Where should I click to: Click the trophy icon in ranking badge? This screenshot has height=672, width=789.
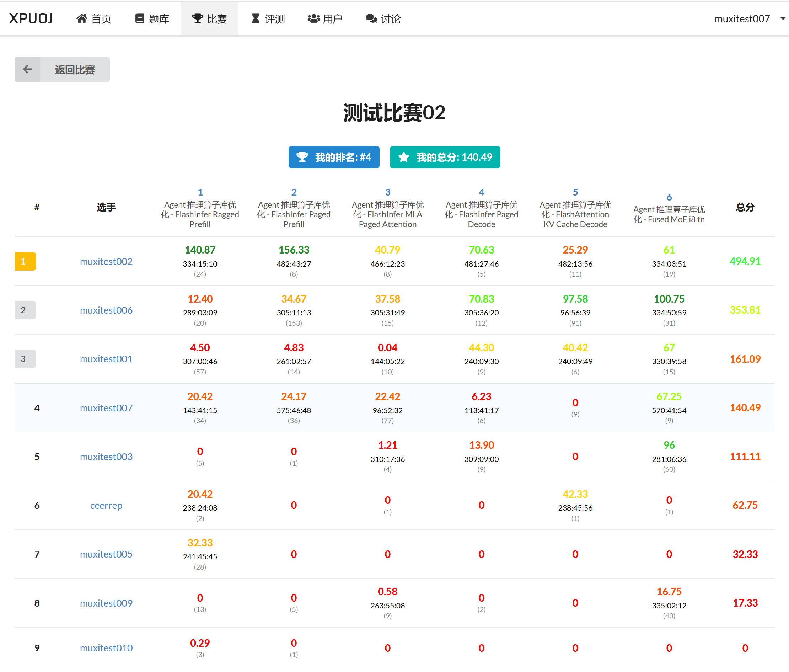302,157
